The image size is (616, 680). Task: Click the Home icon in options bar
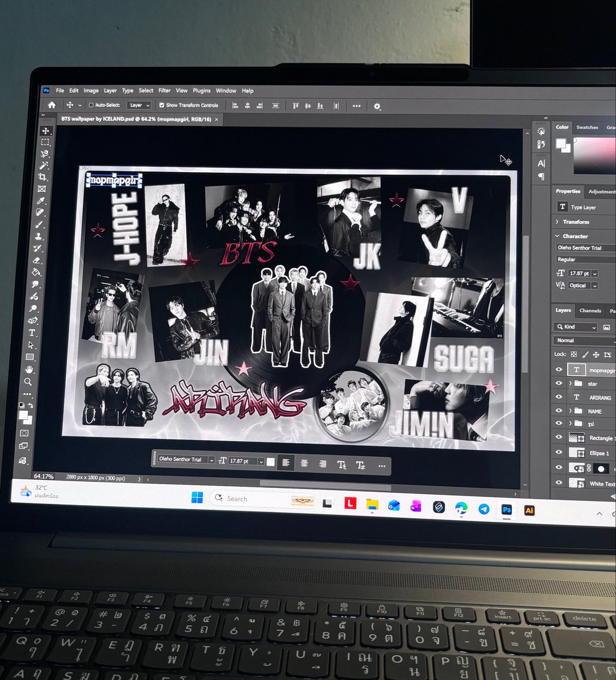[x=52, y=105]
